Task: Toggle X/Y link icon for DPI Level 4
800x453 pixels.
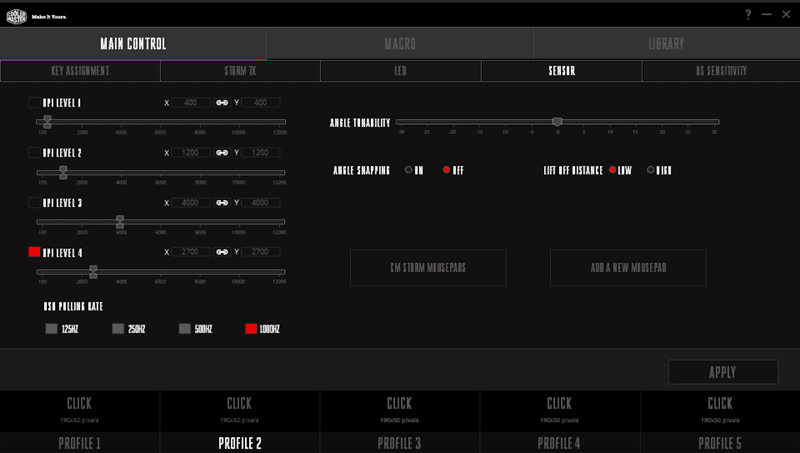Action: [222, 252]
